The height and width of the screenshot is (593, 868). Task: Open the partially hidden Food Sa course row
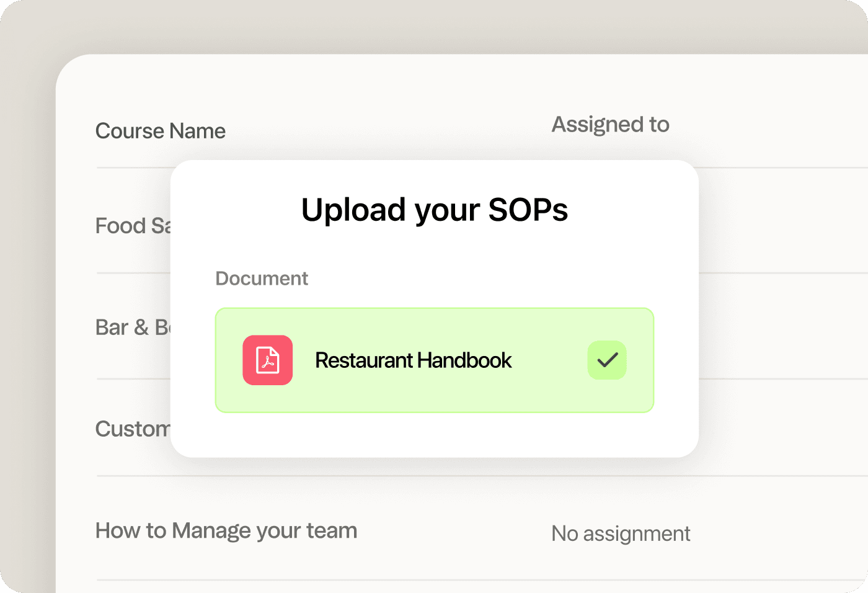click(133, 226)
